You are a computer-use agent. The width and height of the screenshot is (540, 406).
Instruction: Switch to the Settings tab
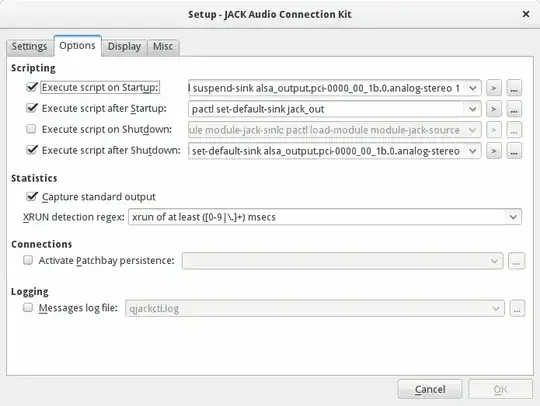[30, 46]
